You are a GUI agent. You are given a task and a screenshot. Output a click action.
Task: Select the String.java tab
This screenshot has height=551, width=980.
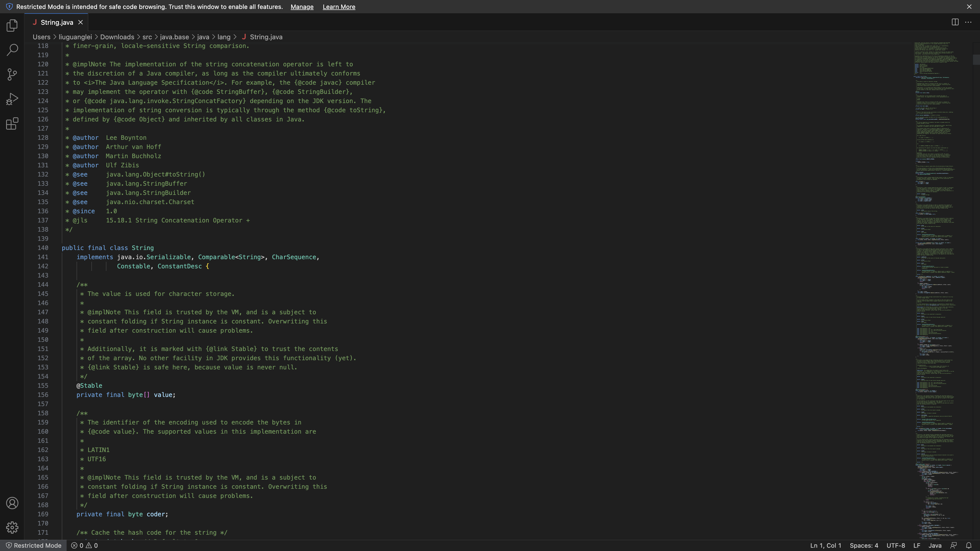56,22
